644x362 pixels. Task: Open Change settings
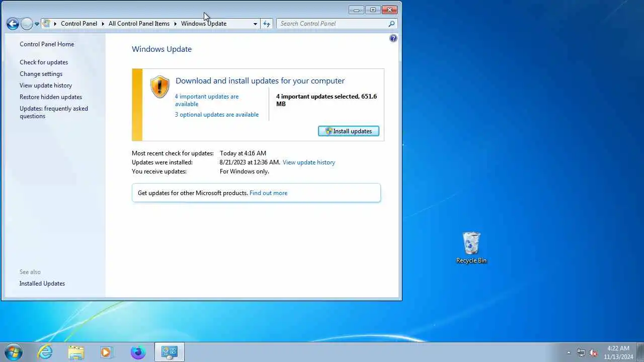click(x=41, y=74)
